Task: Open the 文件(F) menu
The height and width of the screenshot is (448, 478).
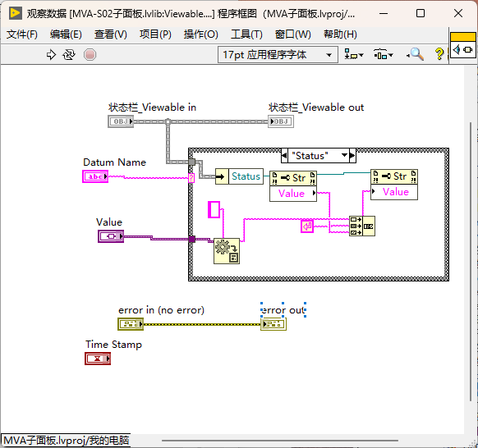Action: pyautogui.click(x=22, y=34)
